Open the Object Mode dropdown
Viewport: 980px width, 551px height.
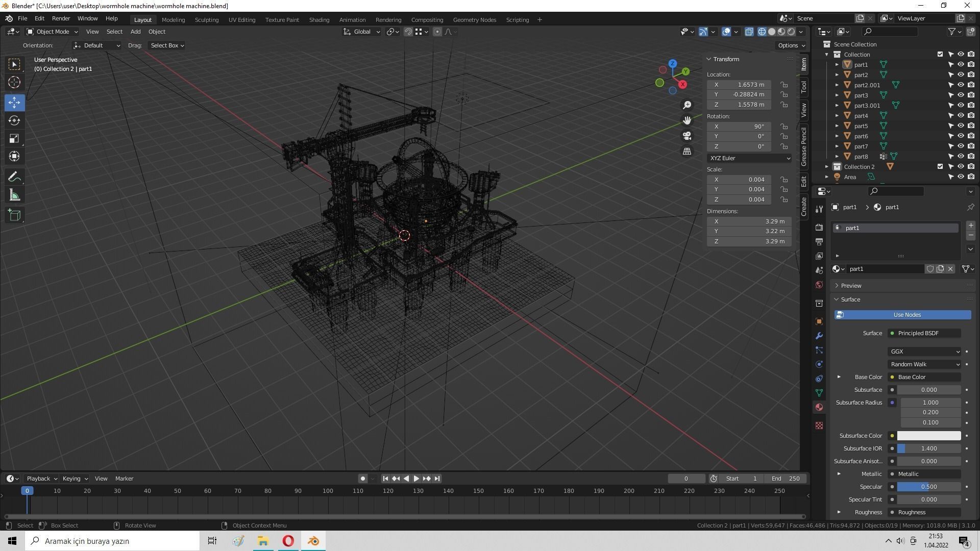click(52, 32)
